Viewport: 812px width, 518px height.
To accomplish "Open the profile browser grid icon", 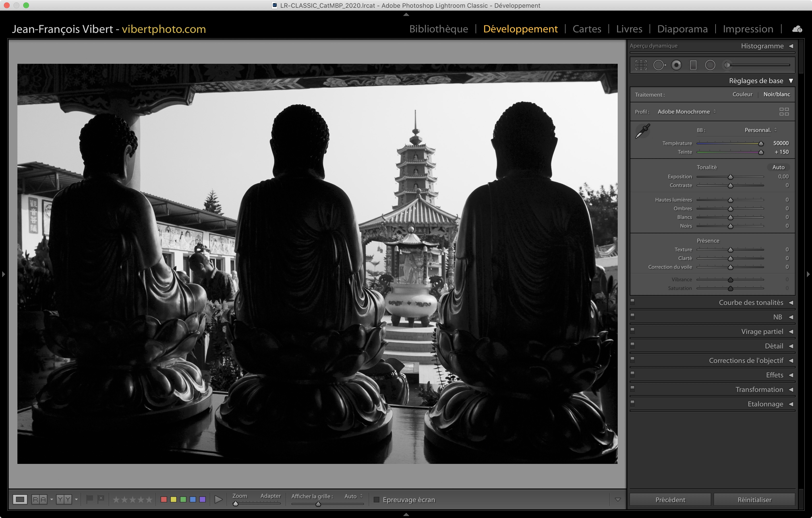I will 784,112.
